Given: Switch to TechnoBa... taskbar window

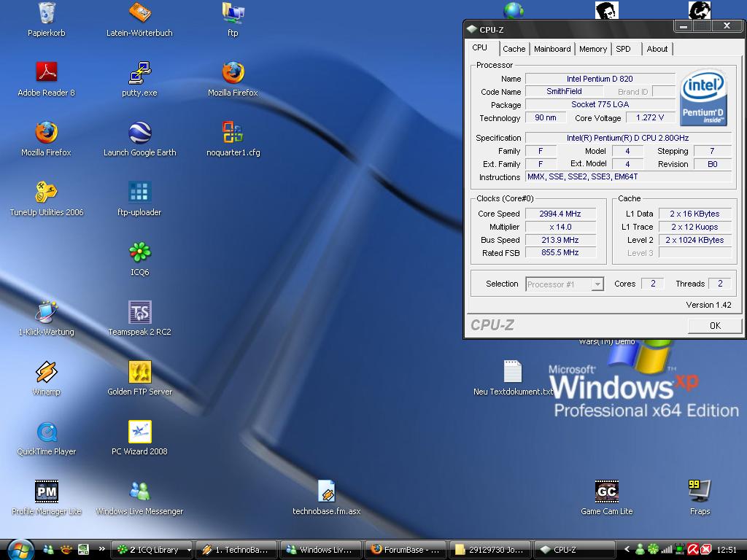Looking at the screenshot, I should (x=237, y=550).
